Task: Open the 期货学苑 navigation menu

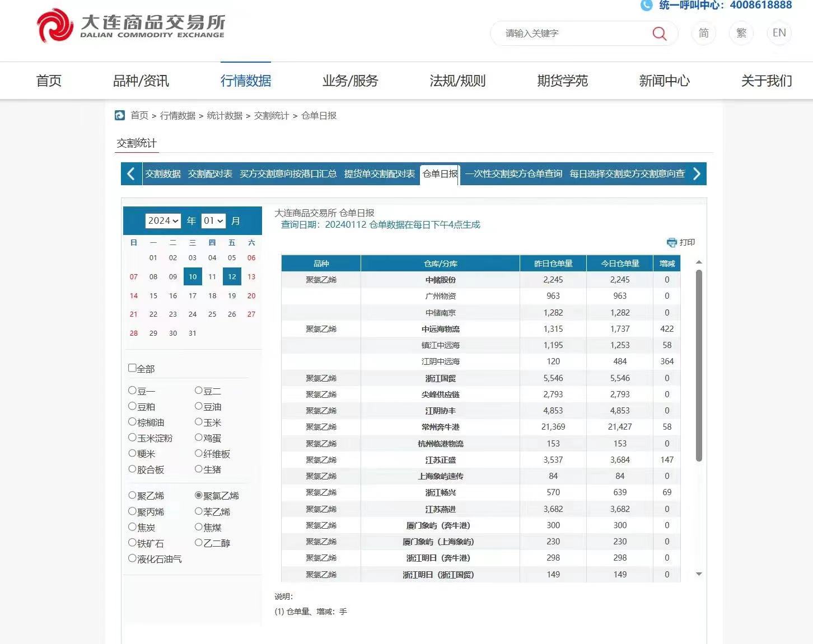Action: pos(563,81)
